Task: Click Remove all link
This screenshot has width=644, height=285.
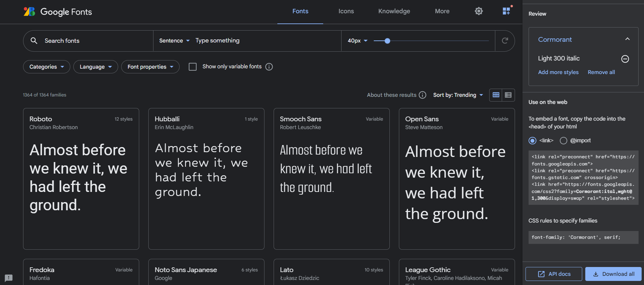Action: [601, 72]
